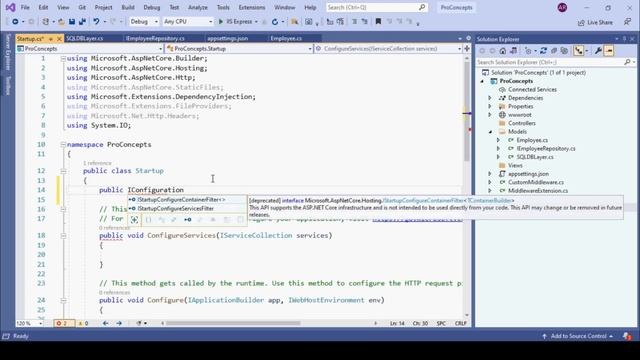This screenshot has width=640, height=360.
Task: Navigate to previous issue arrow in editor footer
Action: (x=106, y=323)
